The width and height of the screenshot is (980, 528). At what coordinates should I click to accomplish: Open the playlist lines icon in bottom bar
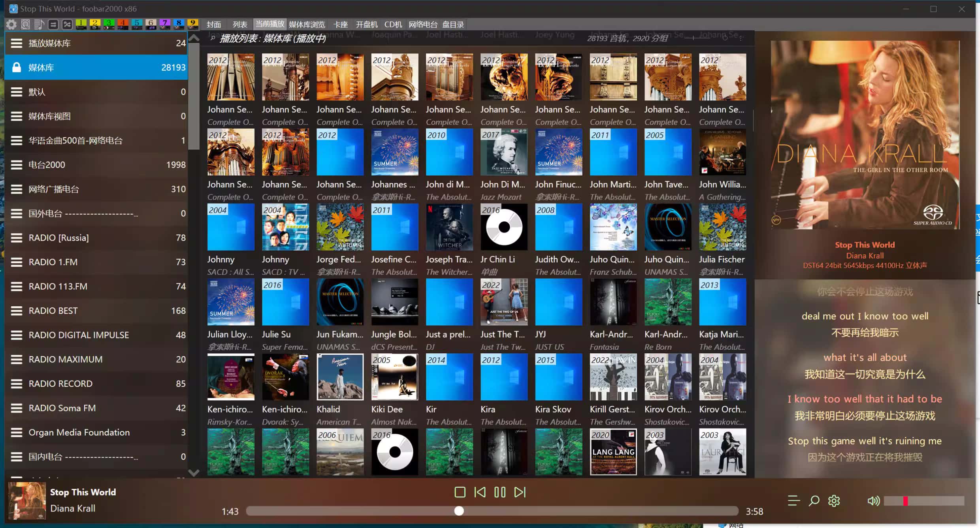(793, 501)
